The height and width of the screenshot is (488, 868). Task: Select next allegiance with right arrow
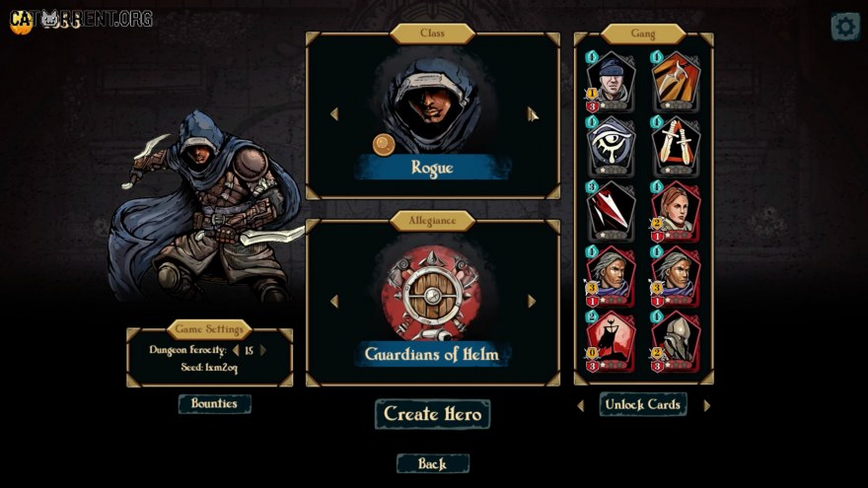tap(532, 301)
